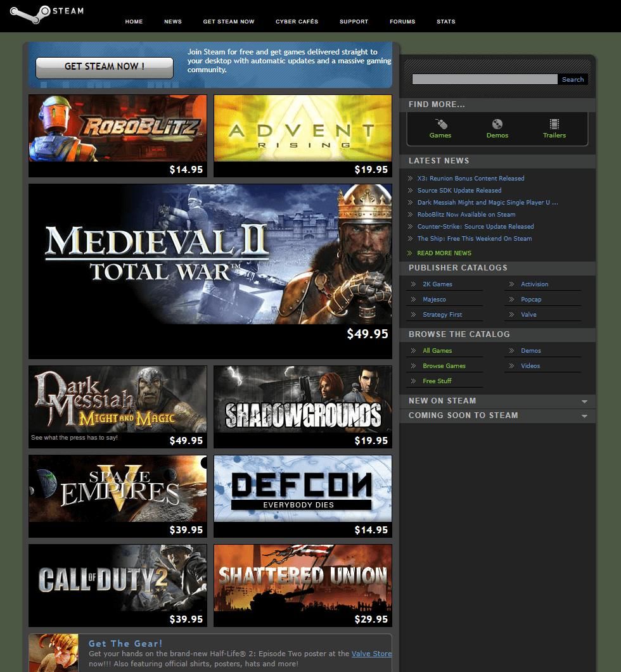Click the GET STEAM NOW ! button

click(105, 68)
